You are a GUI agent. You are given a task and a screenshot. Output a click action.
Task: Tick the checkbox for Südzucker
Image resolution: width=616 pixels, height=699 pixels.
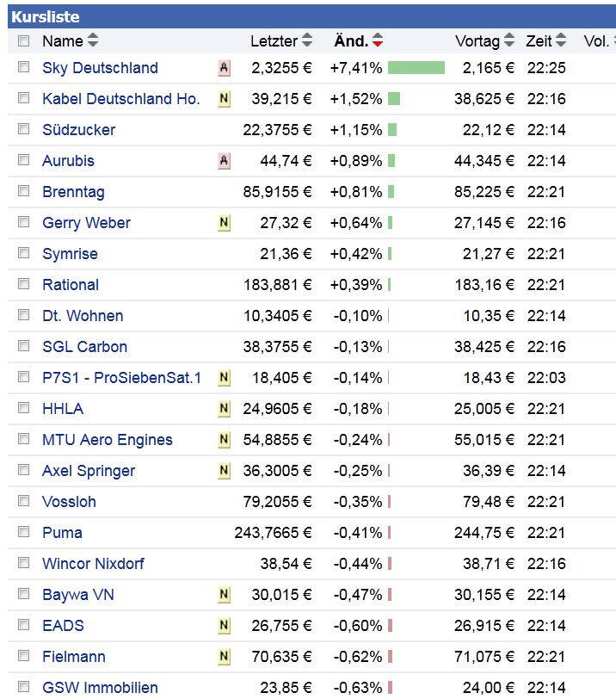pyautogui.click(x=24, y=130)
